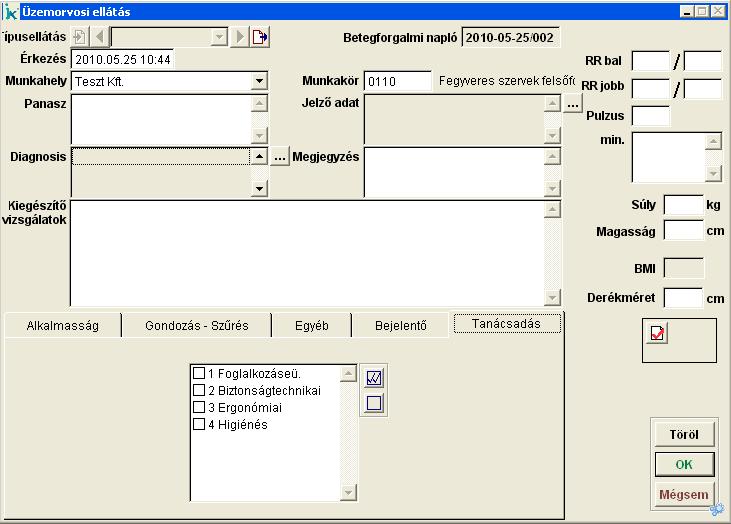731x524 pixels.
Task: Click the Diagnosis field down arrow
Action: 259,187
